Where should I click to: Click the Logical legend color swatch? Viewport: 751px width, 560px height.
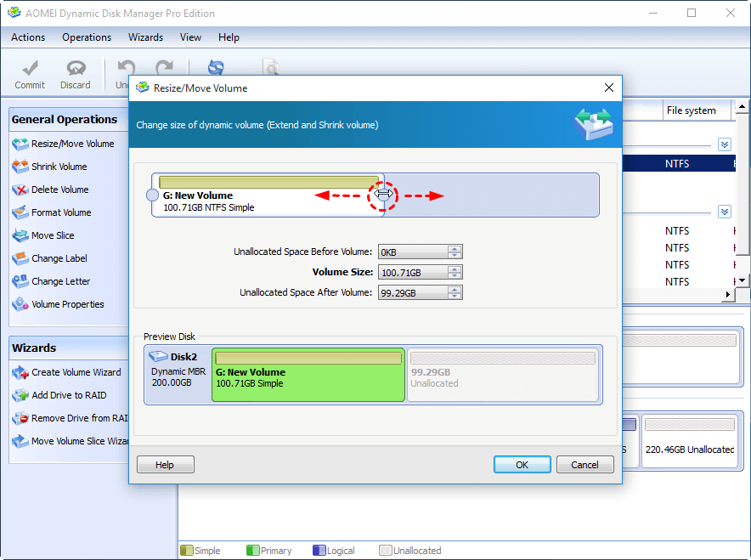tap(319, 550)
